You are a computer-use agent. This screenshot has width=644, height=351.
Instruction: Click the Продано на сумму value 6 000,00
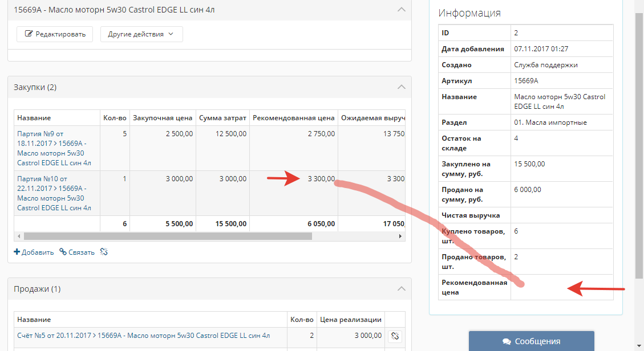pyautogui.click(x=528, y=189)
